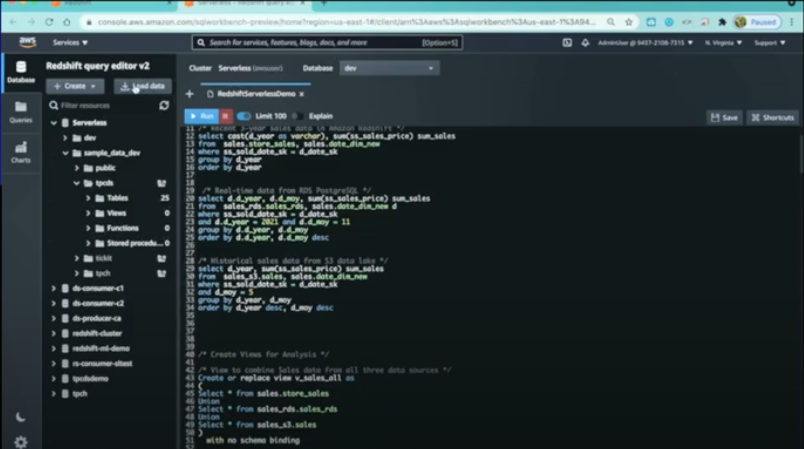Save the query with Save button
804x449 pixels.
coord(725,117)
